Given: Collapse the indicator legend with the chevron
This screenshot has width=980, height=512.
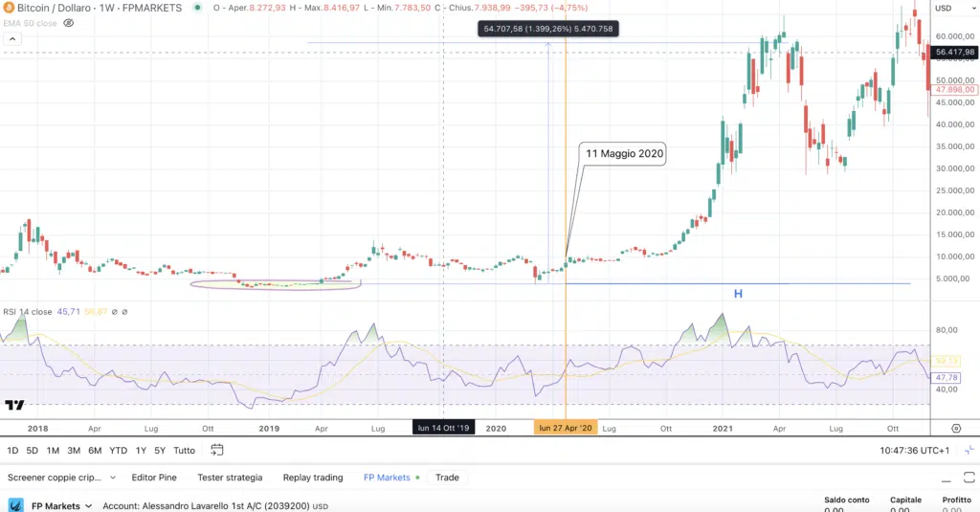Looking at the screenshot, I should point(11,39).
